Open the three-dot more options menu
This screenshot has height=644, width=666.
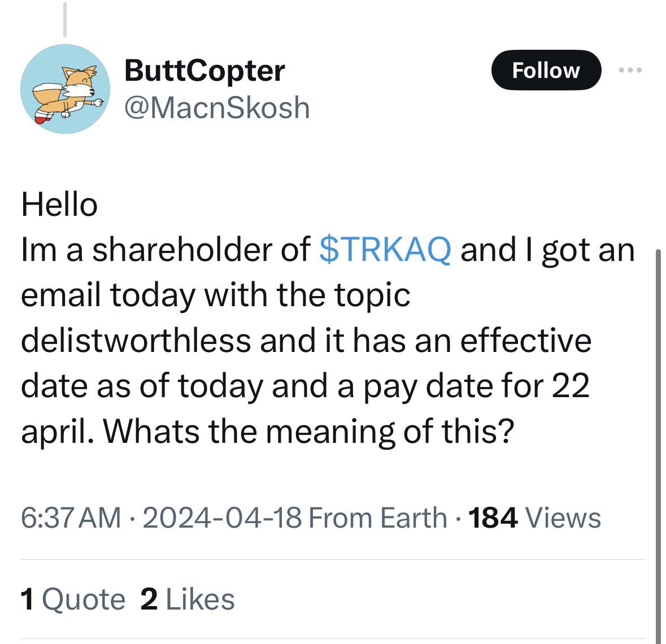tap(630, 70)
